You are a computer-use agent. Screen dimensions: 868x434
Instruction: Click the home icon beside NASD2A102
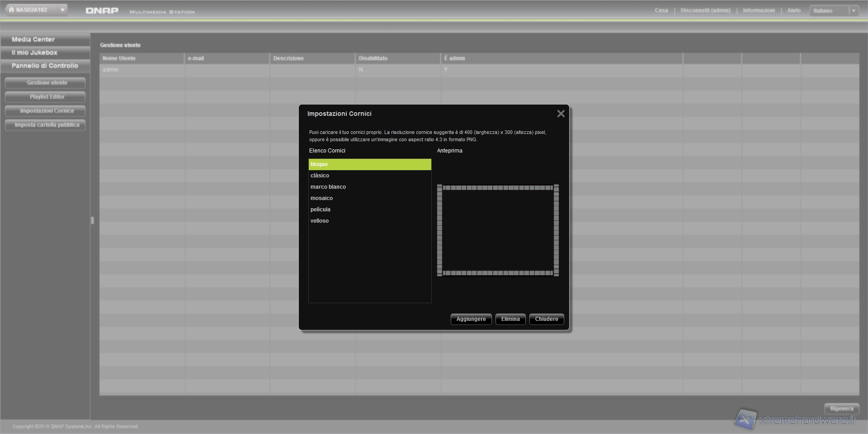pyautogui.click(x=12, y=10)
